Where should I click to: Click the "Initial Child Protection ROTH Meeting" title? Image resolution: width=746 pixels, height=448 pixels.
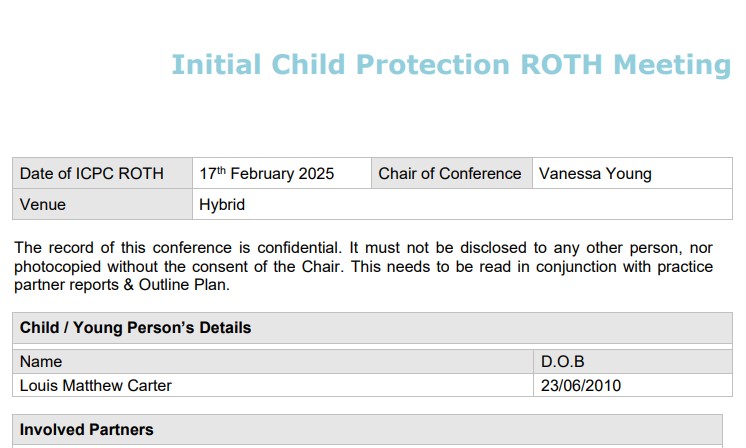point(451,64)
